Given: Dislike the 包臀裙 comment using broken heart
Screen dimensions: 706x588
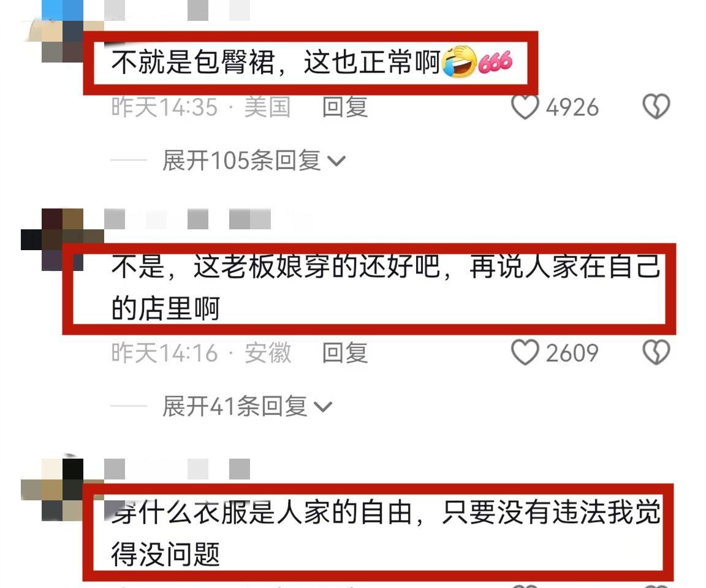Looking at the screenshot, I should point(656,107).
